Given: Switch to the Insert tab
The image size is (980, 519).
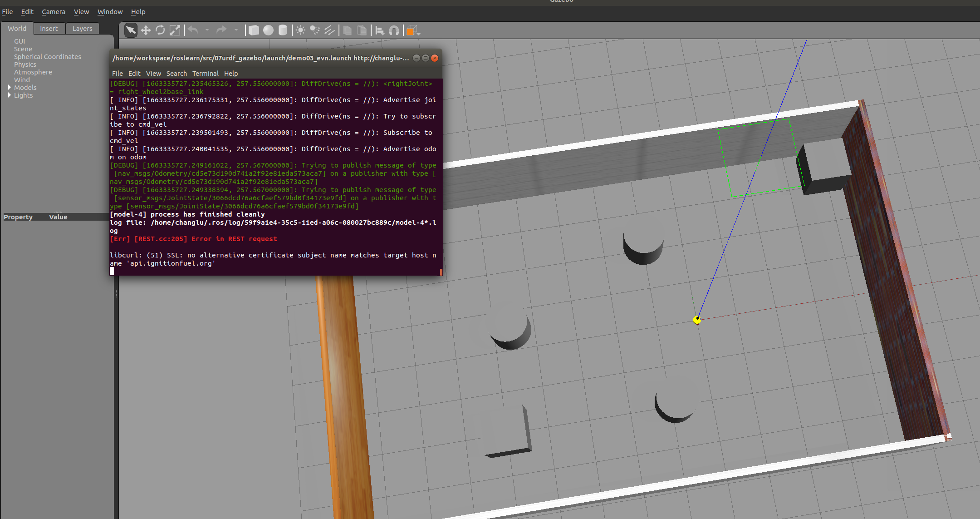Looking at the screenshot, I should pos(49,29).
